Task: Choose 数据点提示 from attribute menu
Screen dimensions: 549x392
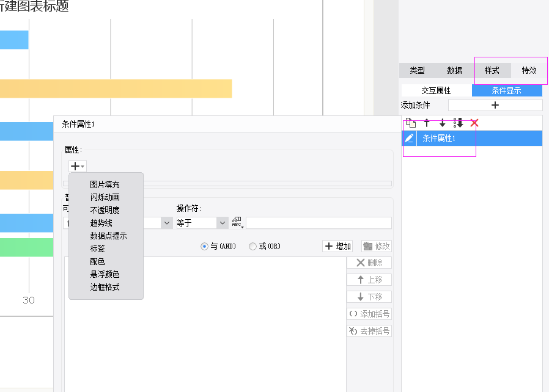Action: pos(108,236)
